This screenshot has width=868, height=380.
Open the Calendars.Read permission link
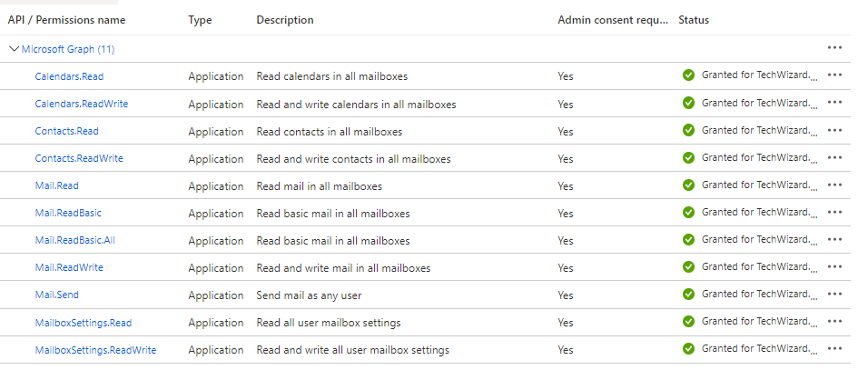tap(69, 76)
